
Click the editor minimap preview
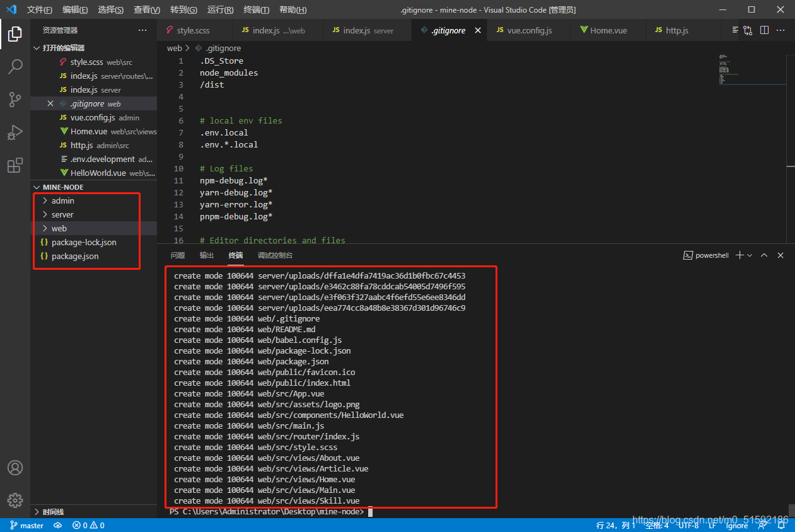tap(753, 69)
